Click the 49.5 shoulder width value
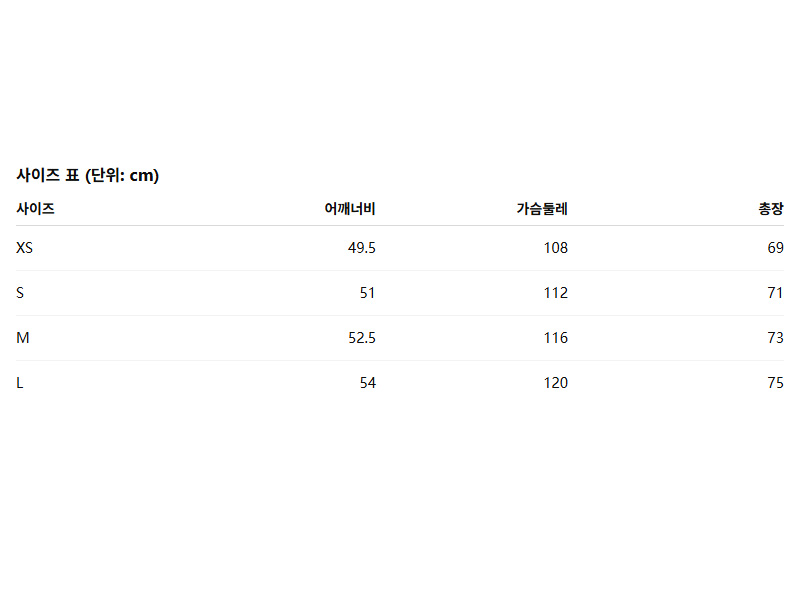 pos(362,248)
